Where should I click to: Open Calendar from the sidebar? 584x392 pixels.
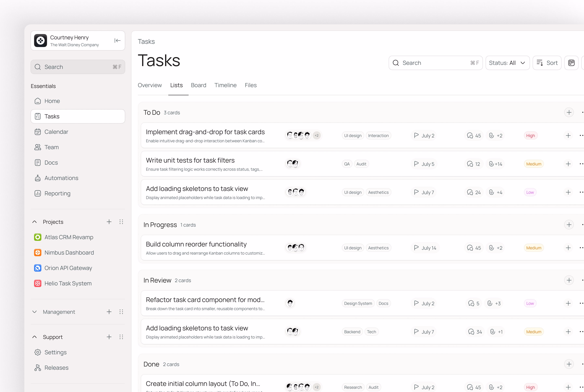[x=78, y=132]
